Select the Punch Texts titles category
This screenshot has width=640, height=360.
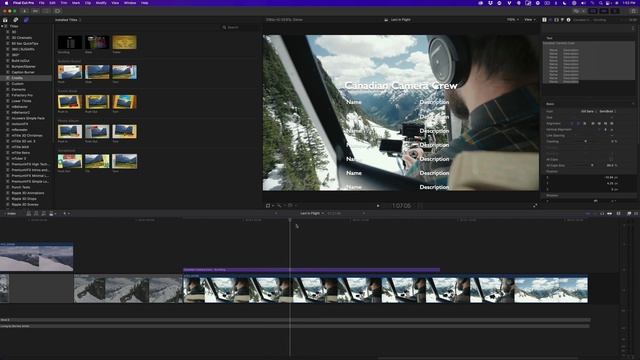(21, 187)
